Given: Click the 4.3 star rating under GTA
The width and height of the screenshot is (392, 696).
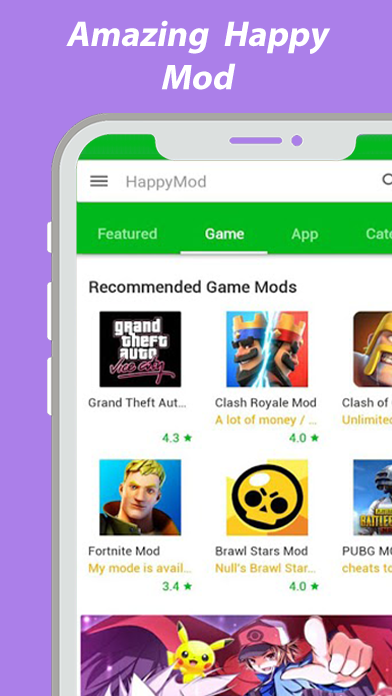Looking at the screenshot, I should (x=177, y=438).
